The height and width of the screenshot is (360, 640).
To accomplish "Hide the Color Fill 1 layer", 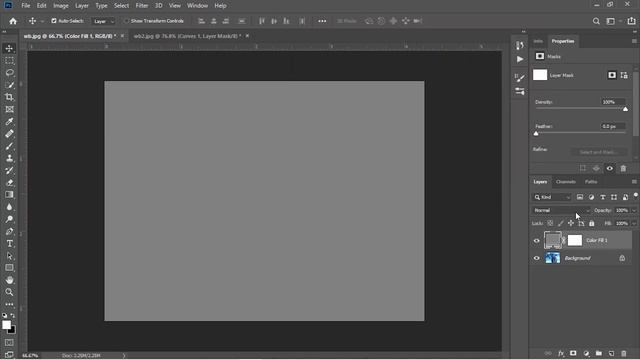I will tap(537, 240).
